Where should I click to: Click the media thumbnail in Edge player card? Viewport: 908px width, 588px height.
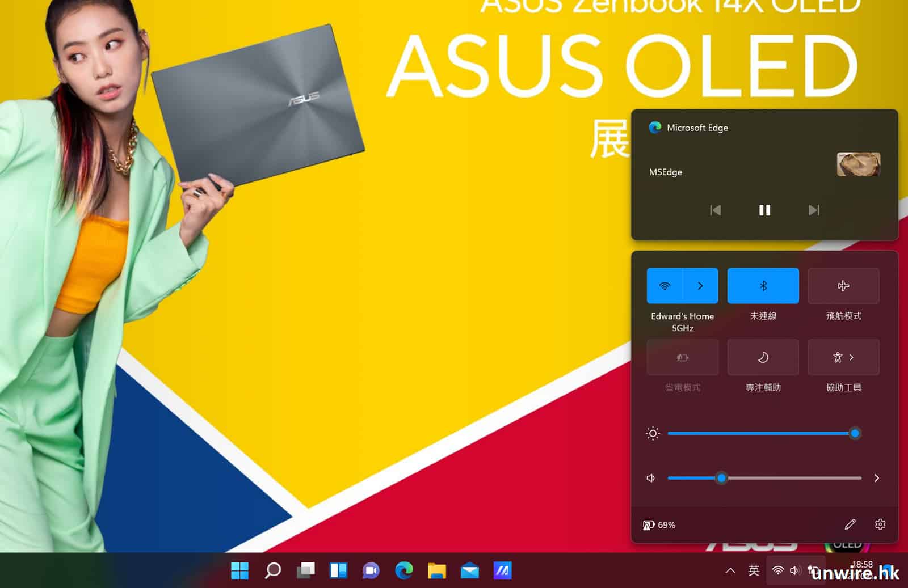click(858, 164)
